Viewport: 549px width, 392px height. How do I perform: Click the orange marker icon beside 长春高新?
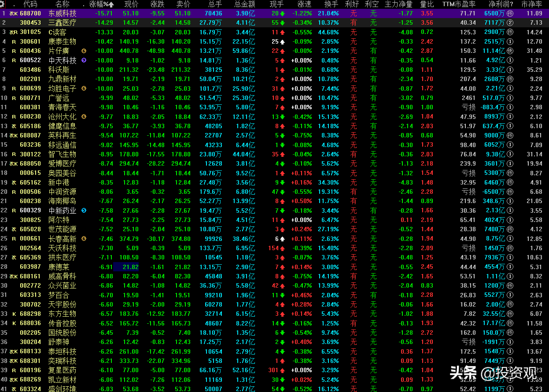tap(84, 239)
